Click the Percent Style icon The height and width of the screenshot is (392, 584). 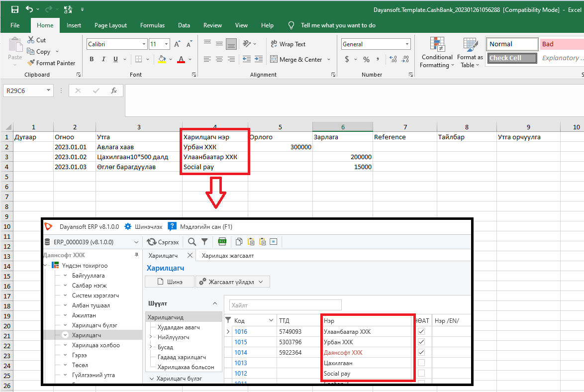366,59
